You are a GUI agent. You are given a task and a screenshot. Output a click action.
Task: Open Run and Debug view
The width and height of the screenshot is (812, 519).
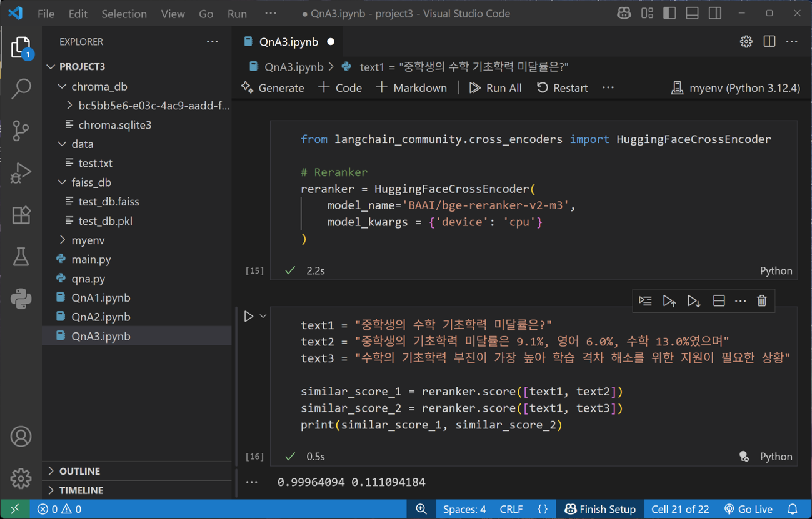pos(21,173)
